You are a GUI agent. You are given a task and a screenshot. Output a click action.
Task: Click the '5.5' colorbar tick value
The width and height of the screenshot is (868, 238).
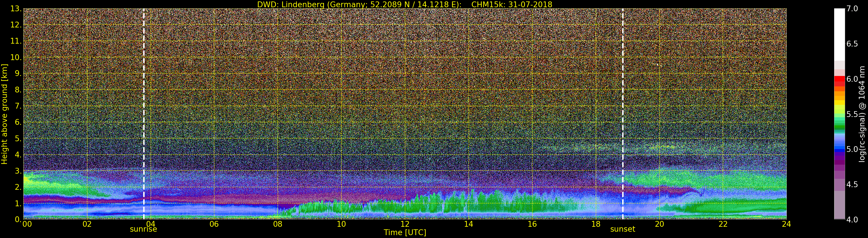(852, 114)
